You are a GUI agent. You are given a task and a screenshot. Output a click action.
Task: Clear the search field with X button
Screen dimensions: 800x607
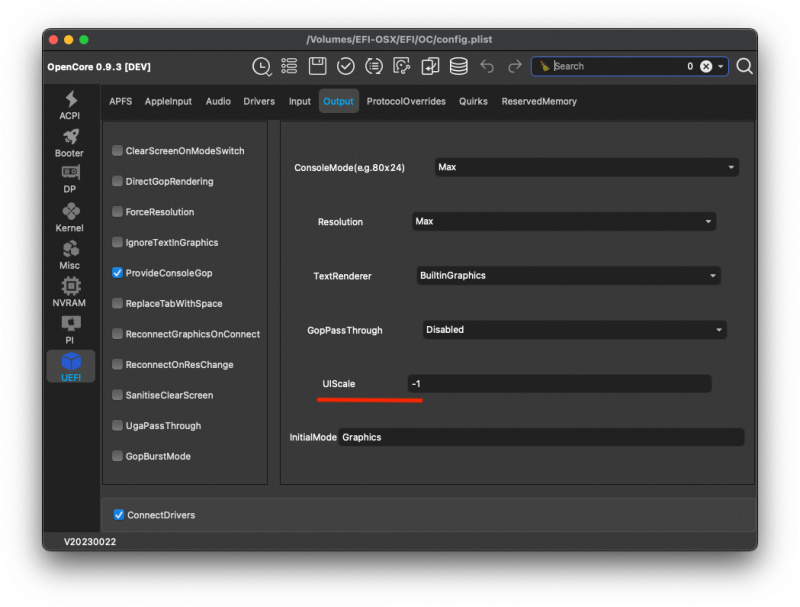tap(705, 66)
